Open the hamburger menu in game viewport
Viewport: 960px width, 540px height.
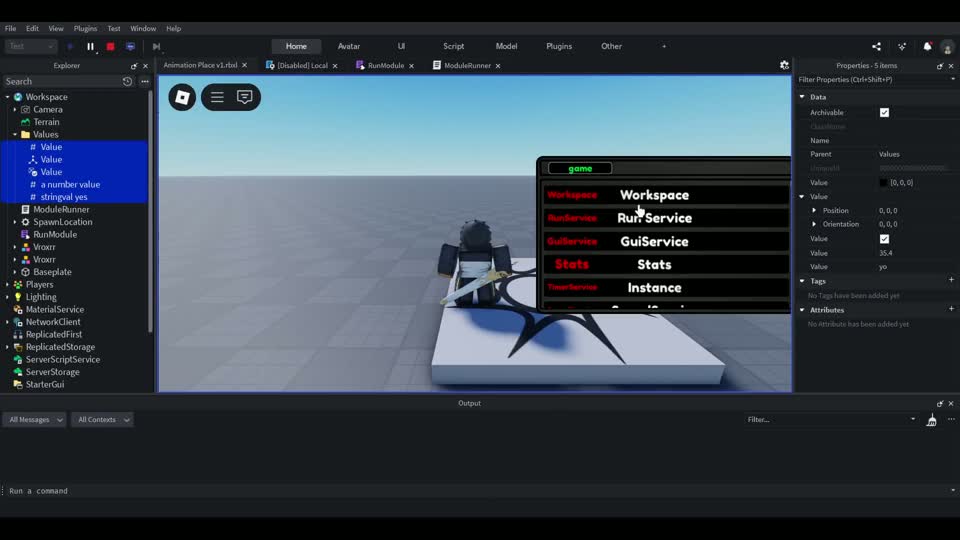coord(217,97)
